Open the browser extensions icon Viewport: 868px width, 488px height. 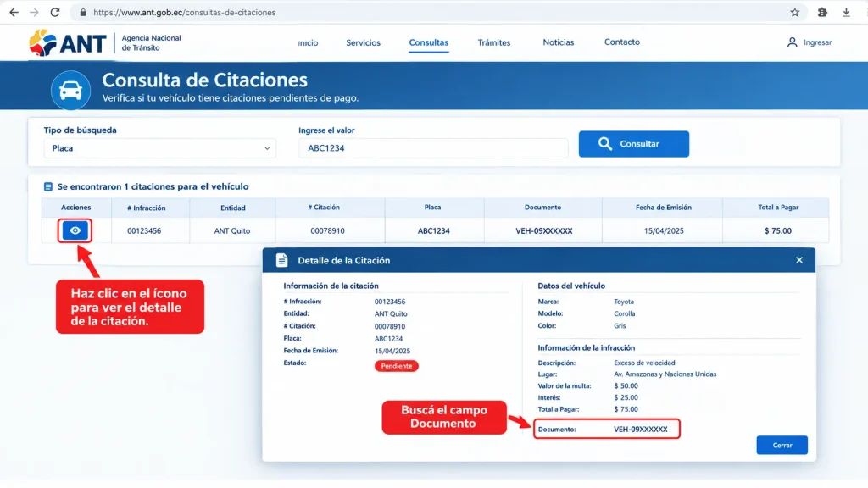(x=822, y=12)
